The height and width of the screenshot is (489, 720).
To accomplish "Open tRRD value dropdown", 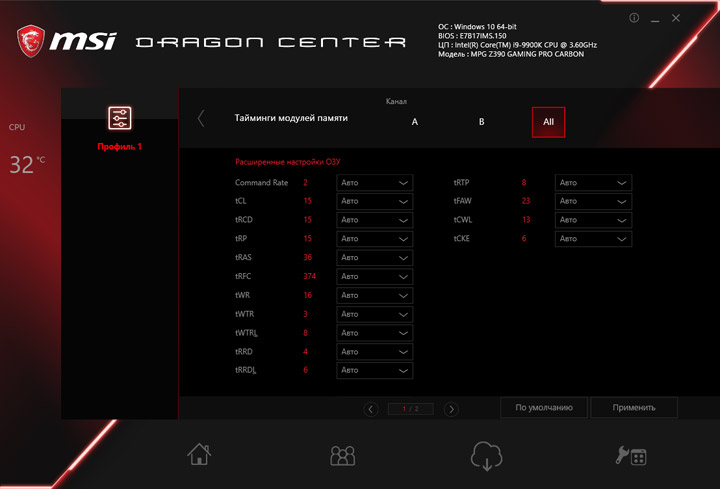I will tap(375, 352).
